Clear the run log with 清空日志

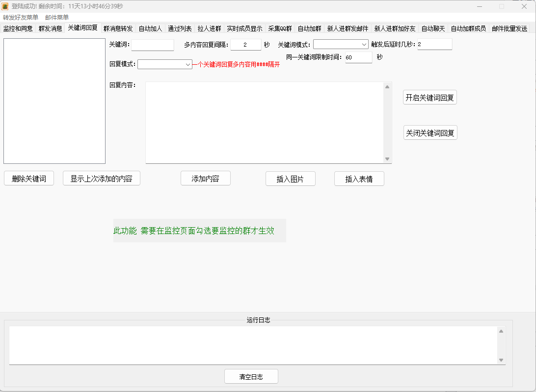(251, 376)
